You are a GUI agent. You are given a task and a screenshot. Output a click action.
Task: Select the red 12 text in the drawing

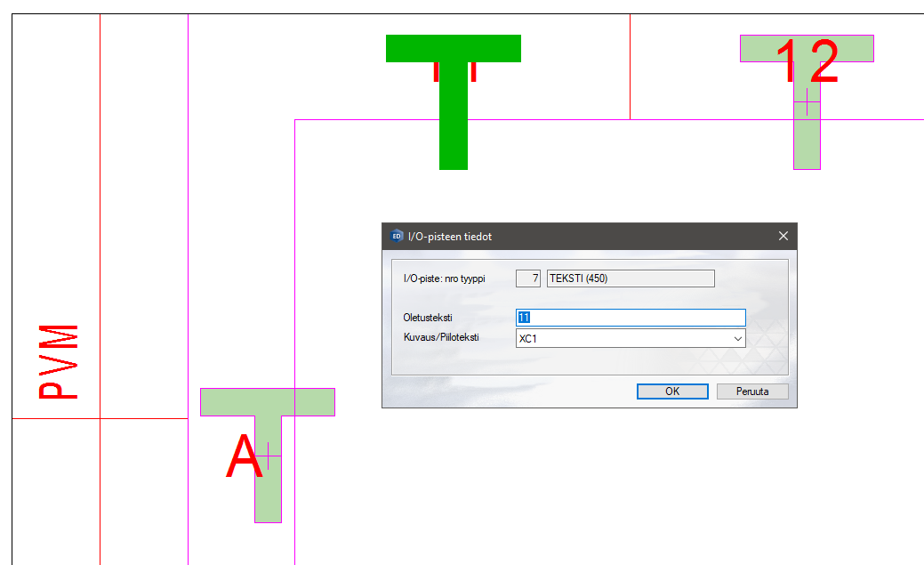(807, 61)
